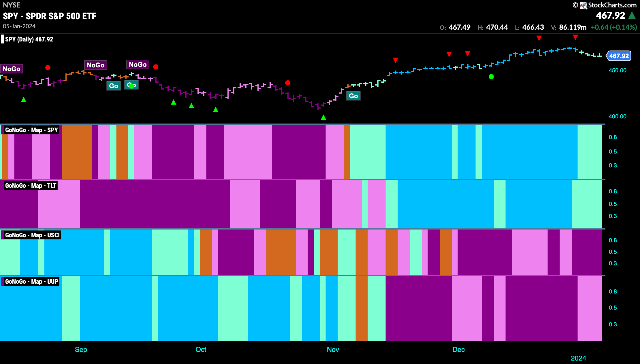The height and width of the screenshot is (364, 640).
Task: Click the Sep label on the time axis
Action: (81, 350)
